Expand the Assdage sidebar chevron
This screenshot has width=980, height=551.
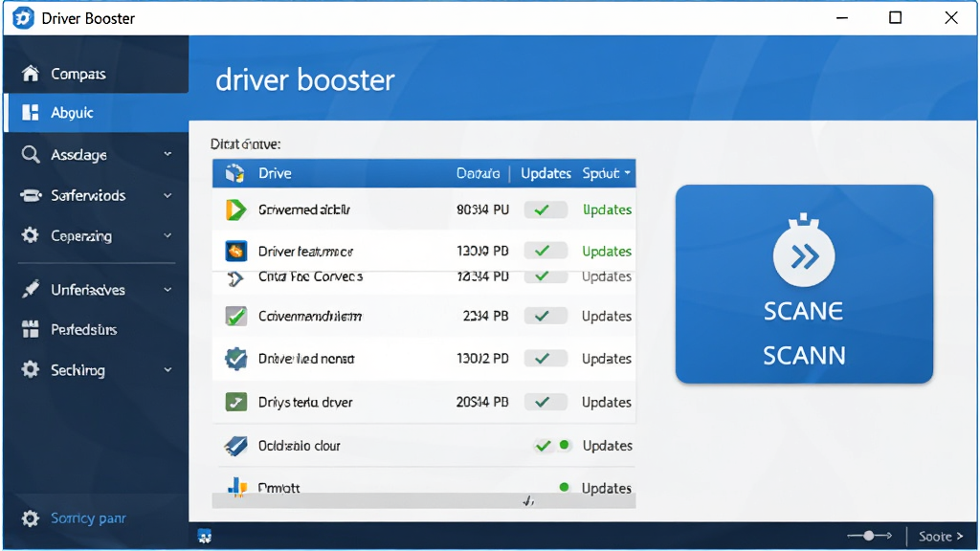pos(167,154)
